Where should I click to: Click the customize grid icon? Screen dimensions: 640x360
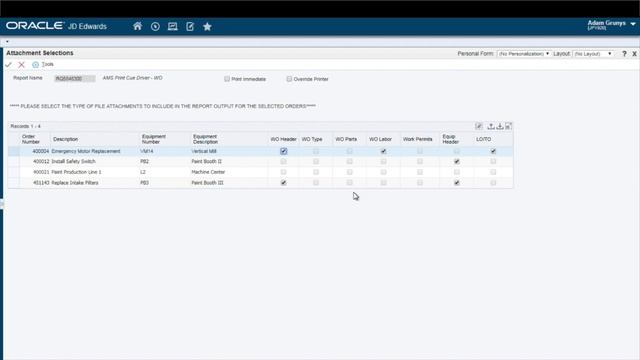click(x=479, y=126)
